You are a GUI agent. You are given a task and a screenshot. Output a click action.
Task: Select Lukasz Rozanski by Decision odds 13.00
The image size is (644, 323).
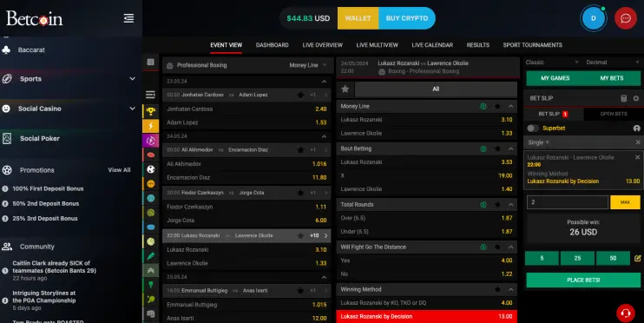[x=426, y=316]
